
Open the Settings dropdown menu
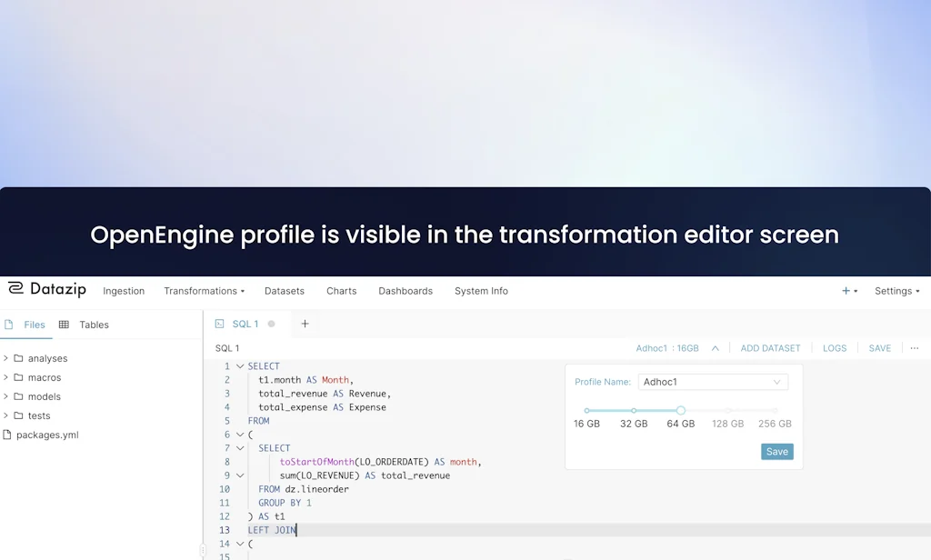click(x=896, y=291)
